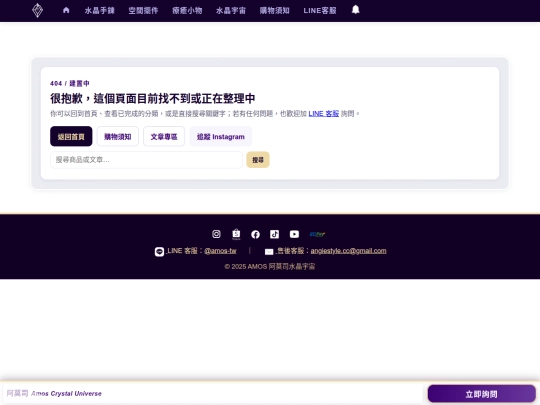The image size is (540, 405).
Task: Click the 立即詢問 button
Action: (x=481, y=394)
